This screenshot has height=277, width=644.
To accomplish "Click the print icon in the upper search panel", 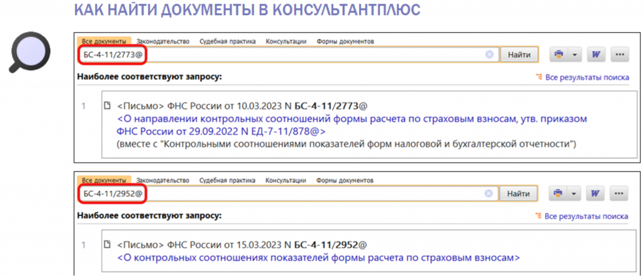I will [x=558, y=55].
